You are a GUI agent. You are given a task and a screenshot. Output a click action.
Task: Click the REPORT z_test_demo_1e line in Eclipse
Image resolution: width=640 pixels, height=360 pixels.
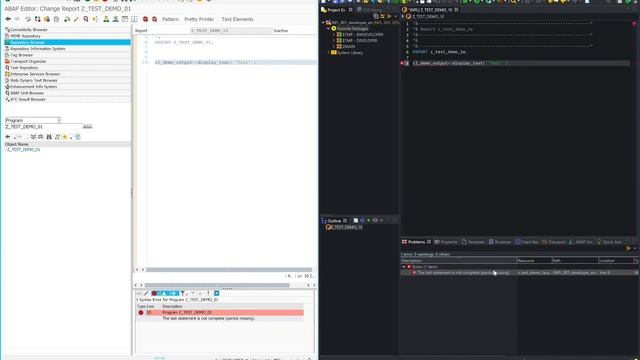point(439,52)
